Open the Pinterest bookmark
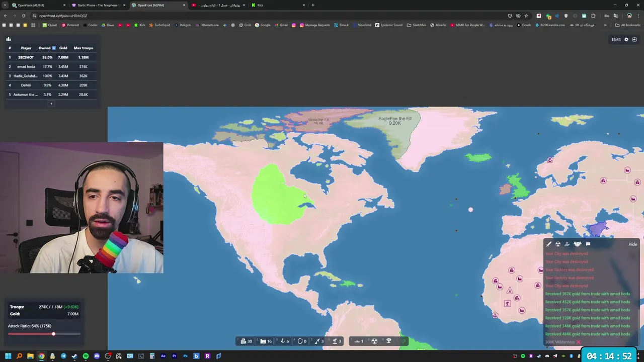Screen dimensions: 644x362 pos(70,25)
